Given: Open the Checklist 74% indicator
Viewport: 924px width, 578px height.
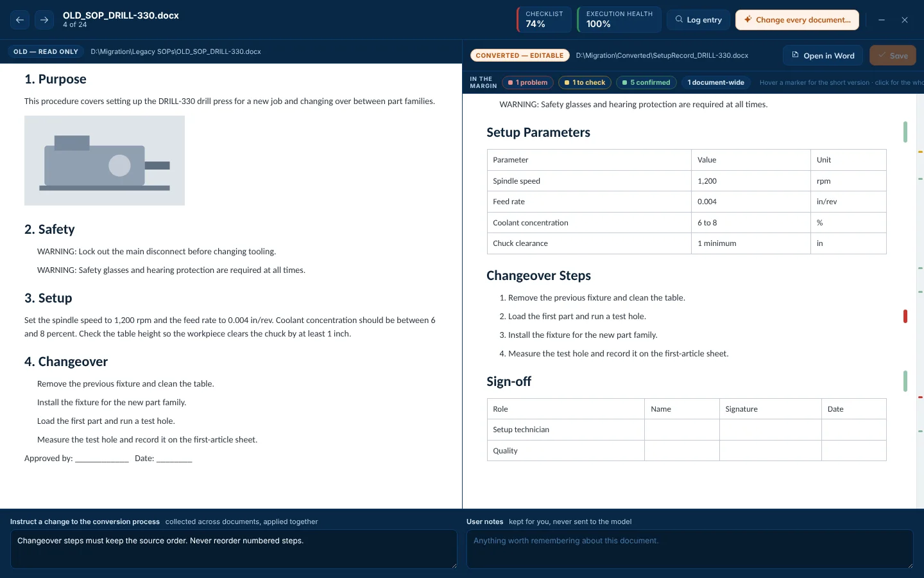Looking at the screenshot, I should (x=544, y=20).
